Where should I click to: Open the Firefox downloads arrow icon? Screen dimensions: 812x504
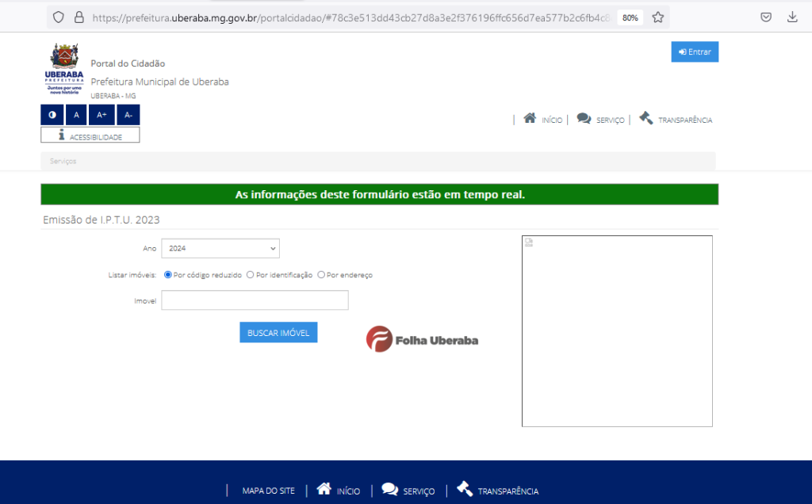coord(792,17)
